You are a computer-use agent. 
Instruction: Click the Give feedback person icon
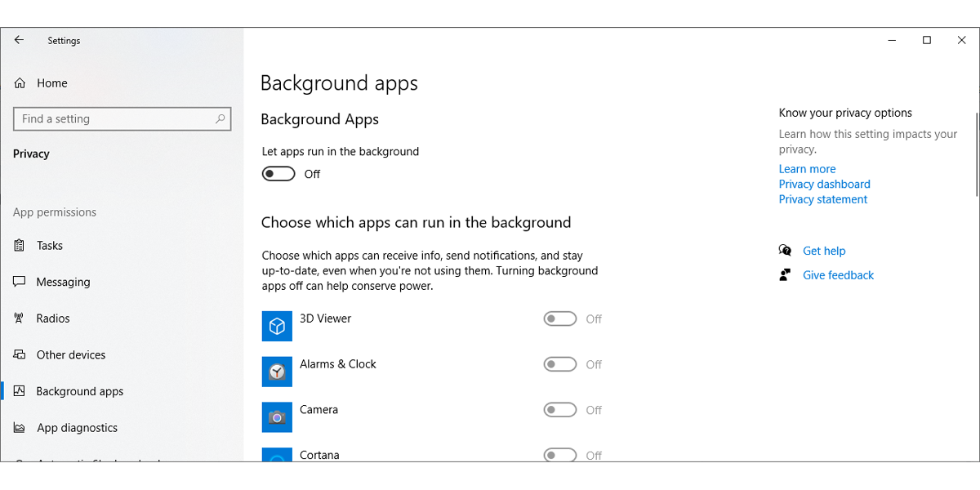point(785,275)
